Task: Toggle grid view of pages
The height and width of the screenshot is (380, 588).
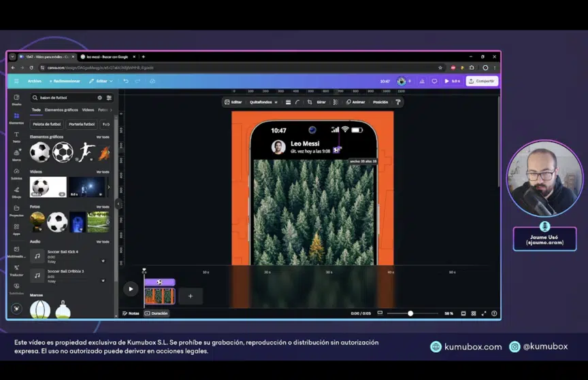Action: point(474,313)
